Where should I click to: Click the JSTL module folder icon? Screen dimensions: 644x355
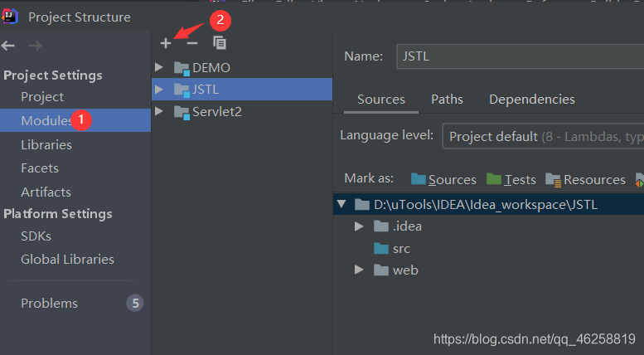click(182, 90)
